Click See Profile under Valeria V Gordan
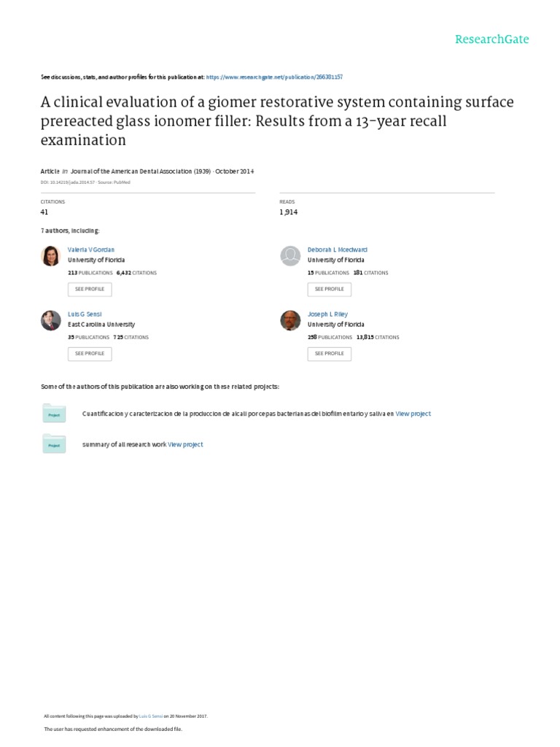 [90, 289]
